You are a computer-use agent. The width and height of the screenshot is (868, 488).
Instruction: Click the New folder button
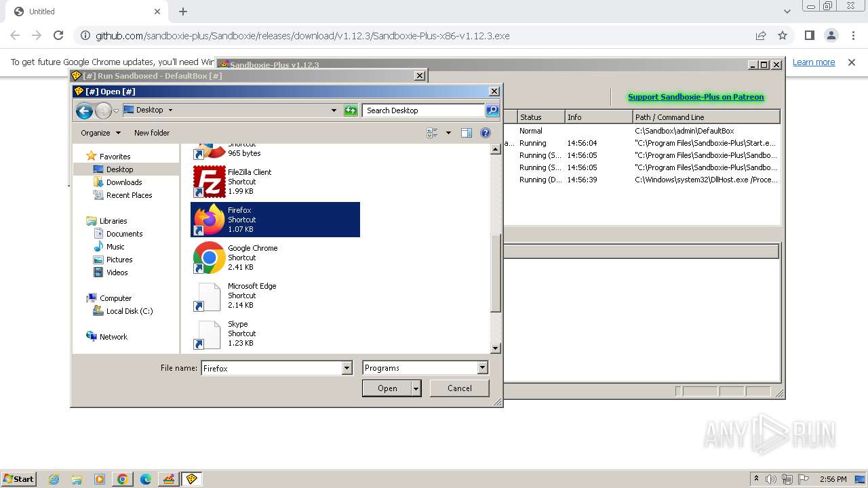152,133
